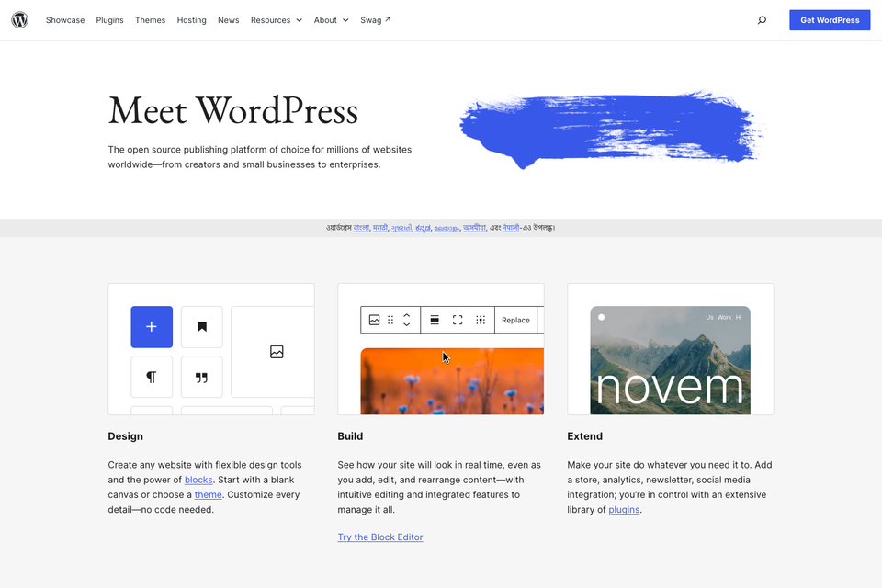Go to the Plugins menu item
Image resolution: width=882 pixels, height=588 pixels.
coord(109,20)
